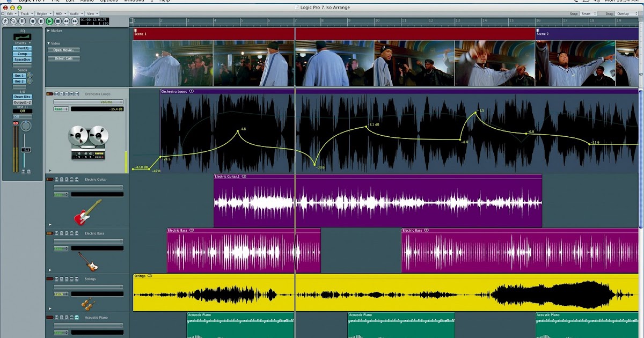Collapse the Video global track

[x=48, y=43]
